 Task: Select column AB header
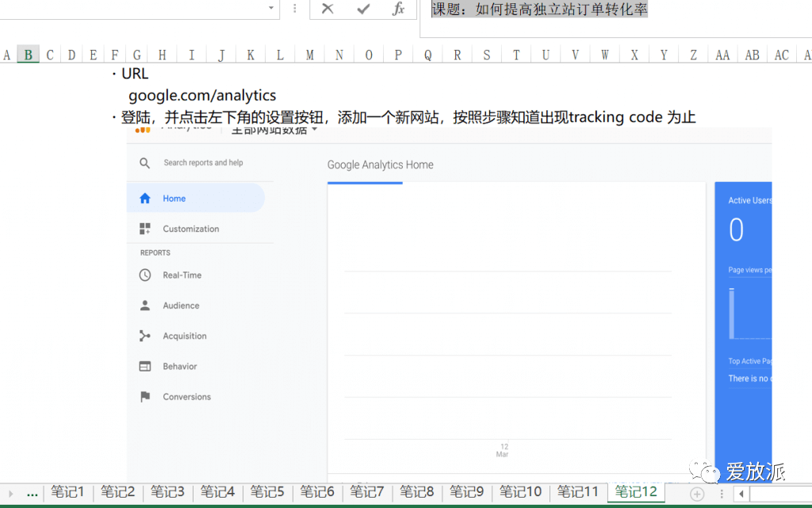[752, 55]
